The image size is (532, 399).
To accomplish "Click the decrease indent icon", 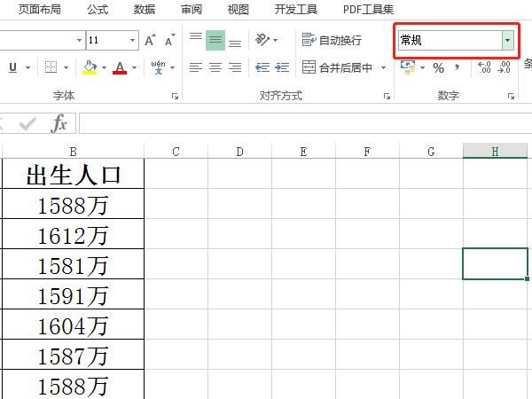I will click(x=262, y=67).
